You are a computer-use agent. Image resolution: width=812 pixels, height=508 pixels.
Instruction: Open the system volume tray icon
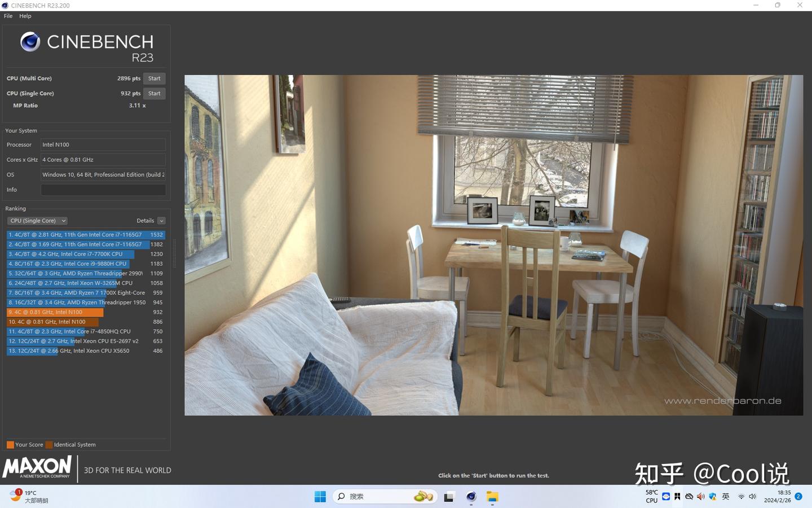[752, 497]
